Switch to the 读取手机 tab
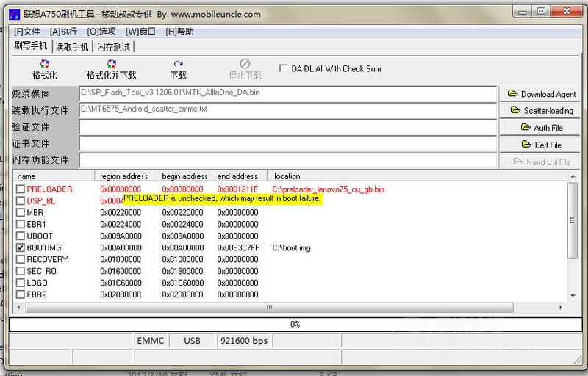This screenshot has height=376, width=588. [x=72, y=47]
